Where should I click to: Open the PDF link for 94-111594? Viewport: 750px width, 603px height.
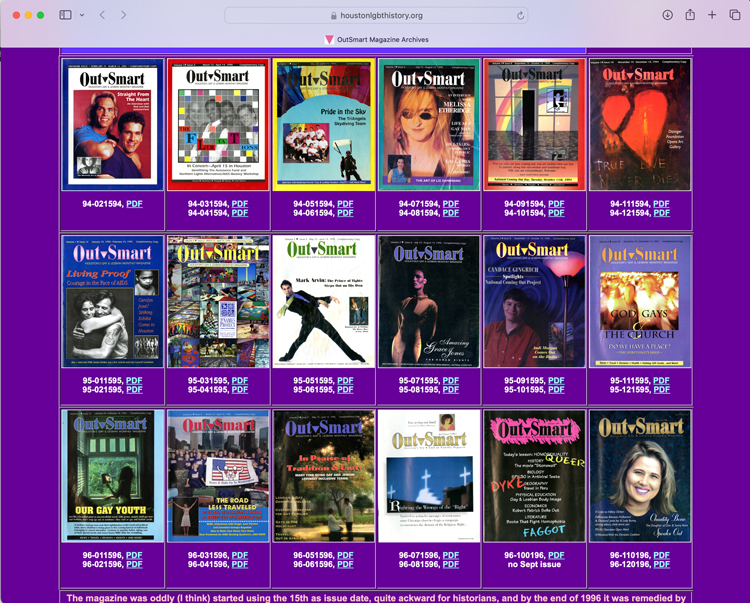pos(662,204)
